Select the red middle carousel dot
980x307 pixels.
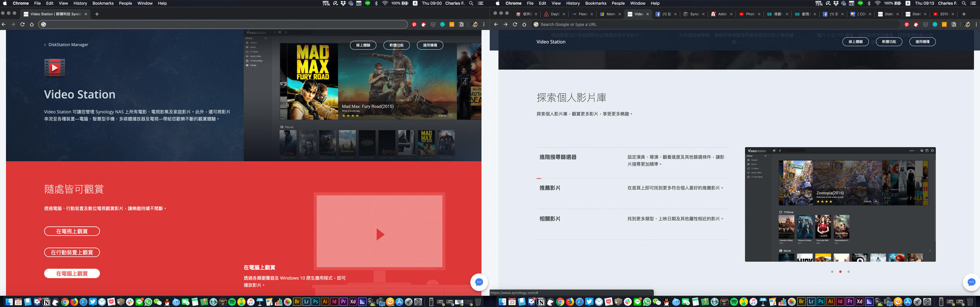coord(840,272)
